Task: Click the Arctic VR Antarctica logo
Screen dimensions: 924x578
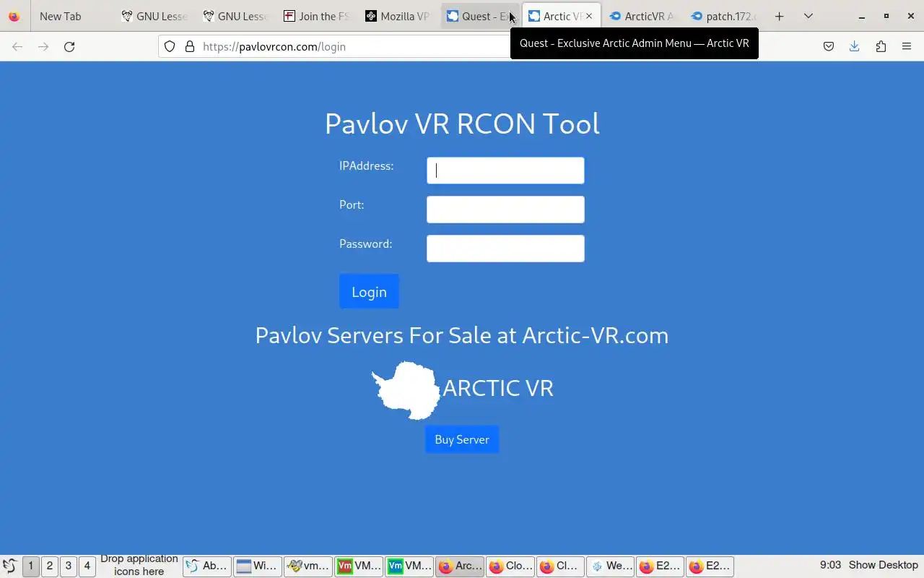Action: coord(406,390)
